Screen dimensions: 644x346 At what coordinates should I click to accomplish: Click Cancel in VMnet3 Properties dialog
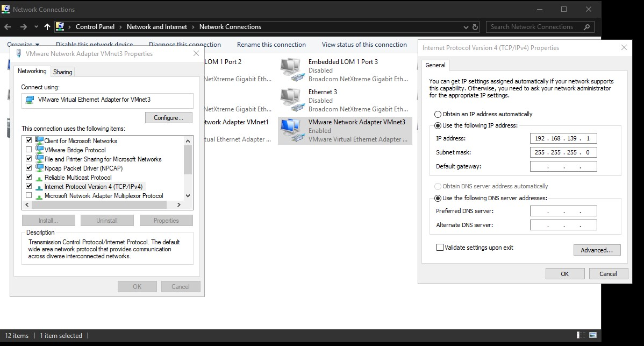click(180, 287)
